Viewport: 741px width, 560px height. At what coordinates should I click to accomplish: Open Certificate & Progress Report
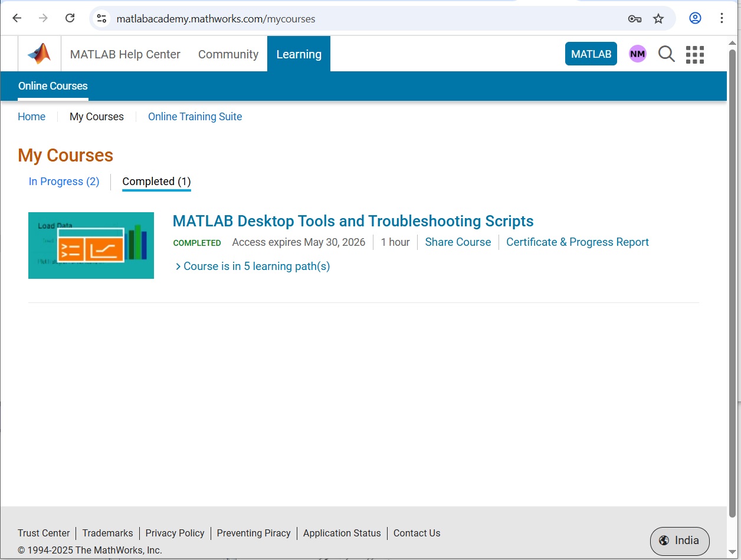click(578, 242)
